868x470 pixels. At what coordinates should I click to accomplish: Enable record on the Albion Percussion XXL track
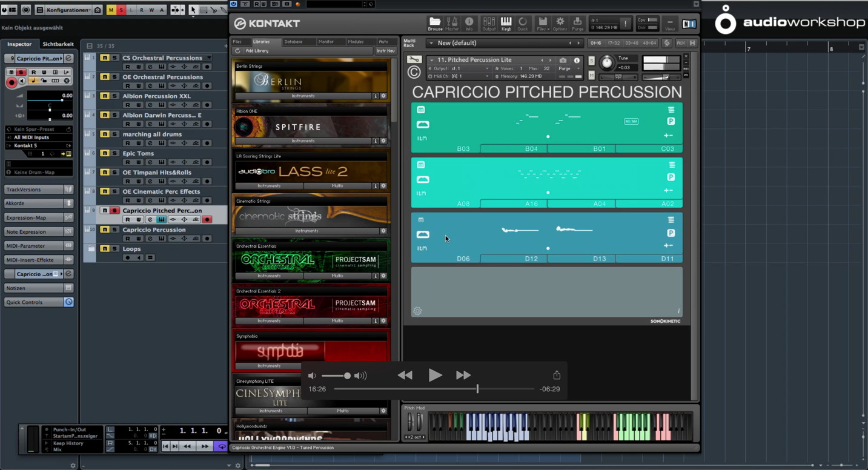[207, 105]
